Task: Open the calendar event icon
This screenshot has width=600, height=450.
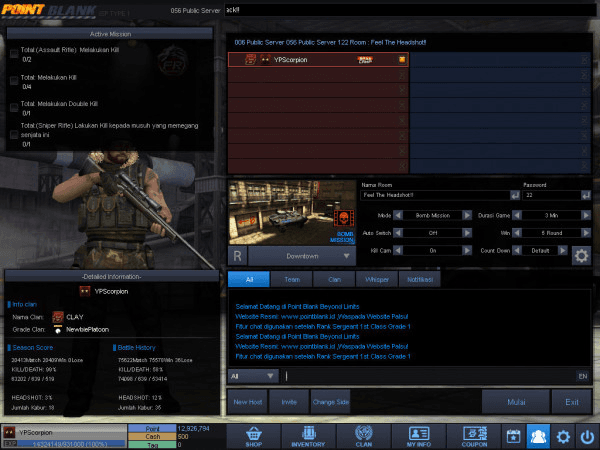Action: (x=513, y=435)
